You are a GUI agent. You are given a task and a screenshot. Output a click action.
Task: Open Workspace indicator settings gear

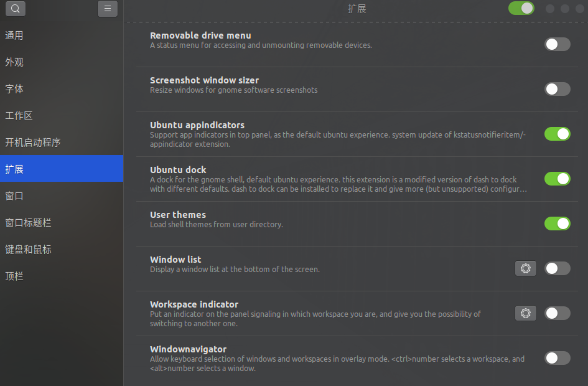(525, 313)
